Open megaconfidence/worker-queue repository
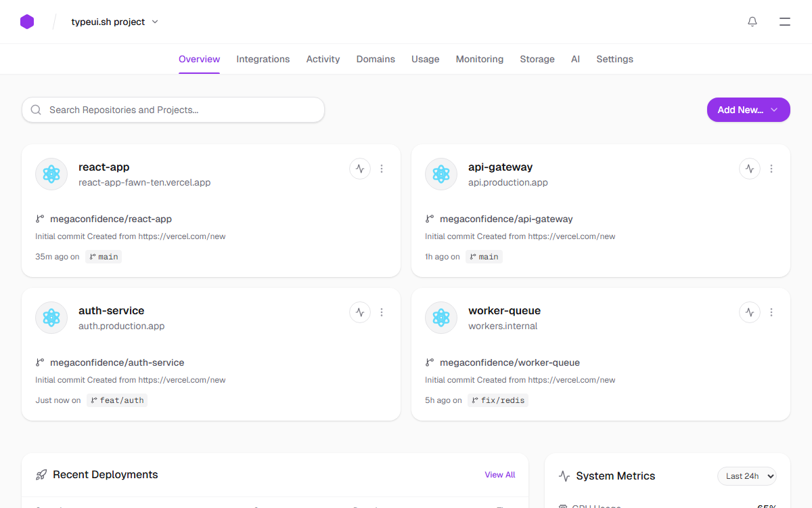Viewport: 812px width, 508px height. (510, 362)
